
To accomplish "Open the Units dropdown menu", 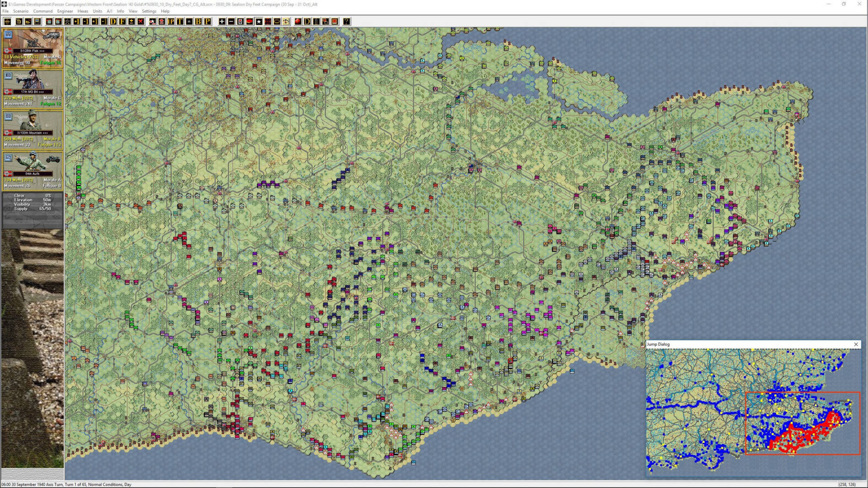I will (97, 11).
